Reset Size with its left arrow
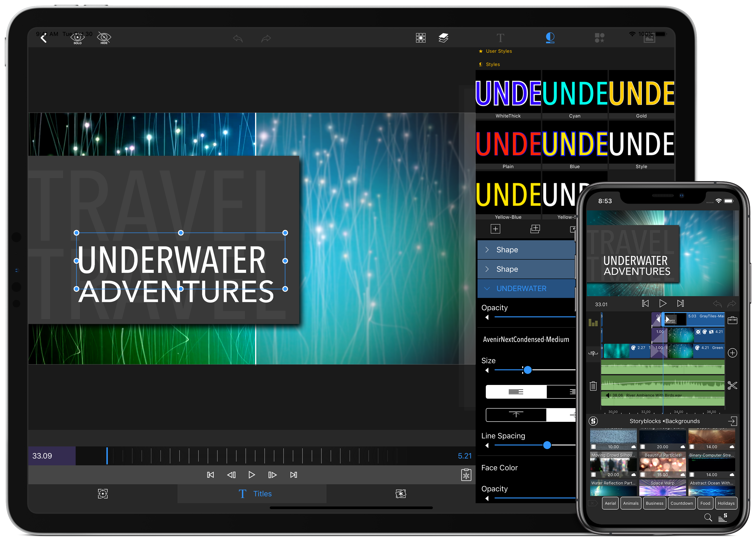The width and height of the screenshot is (756, 541). [x=487, y=370]
